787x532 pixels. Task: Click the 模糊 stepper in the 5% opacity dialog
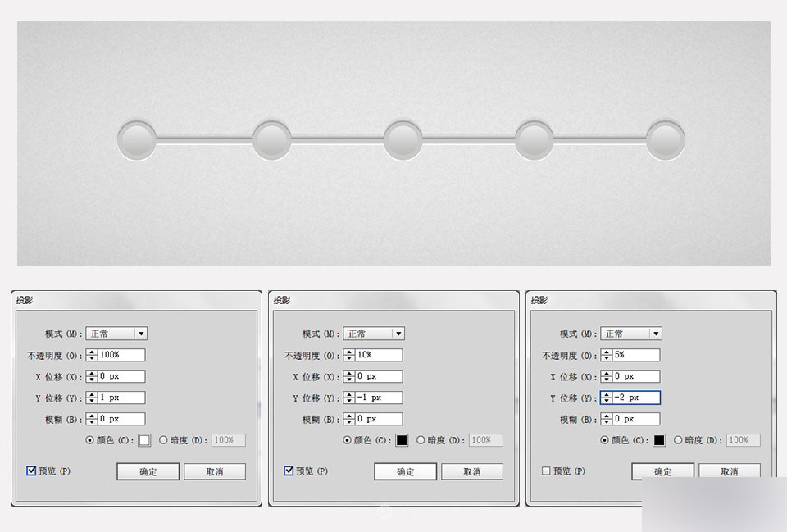click(607, 419)
